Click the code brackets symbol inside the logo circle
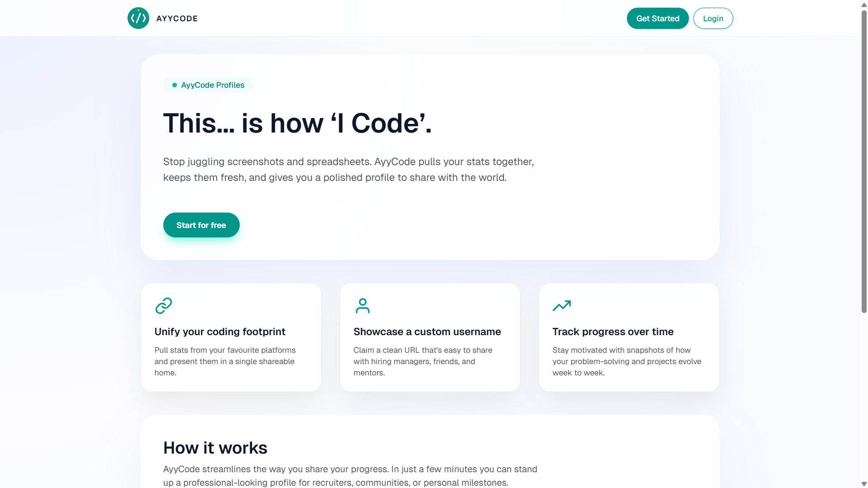 138,18
